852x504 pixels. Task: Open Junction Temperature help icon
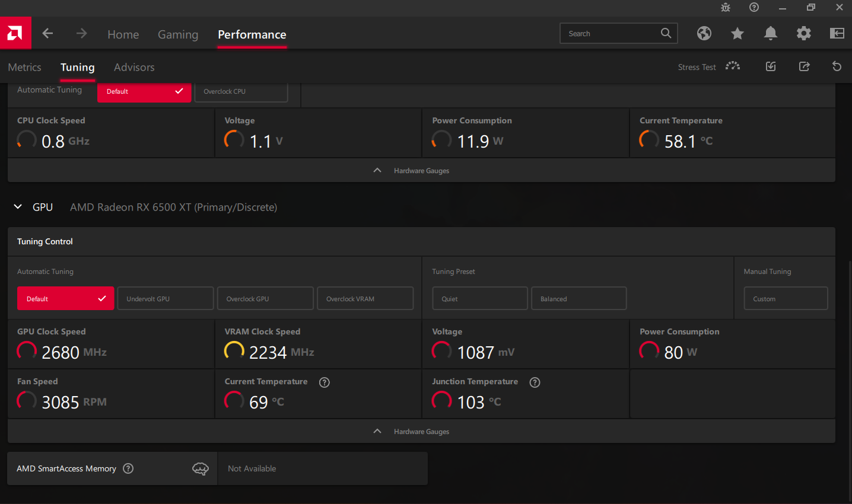click(x=535, y=382)
